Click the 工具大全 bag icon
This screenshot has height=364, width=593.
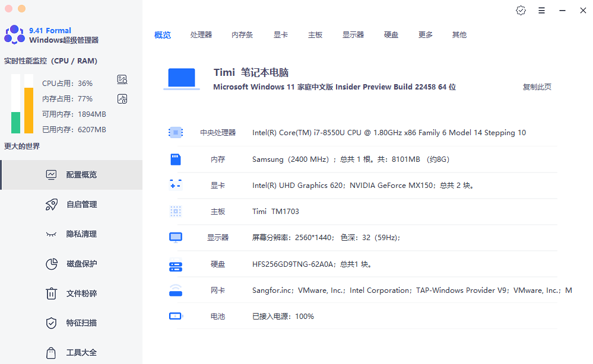click(x=51, y=353)
